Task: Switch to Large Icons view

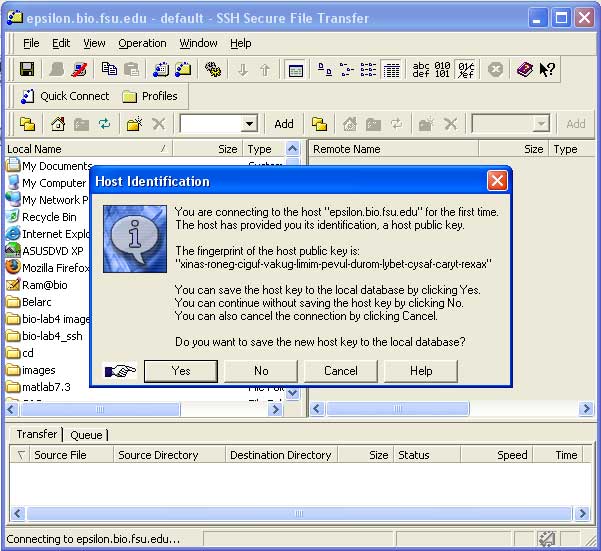Action: coord(325,70)
